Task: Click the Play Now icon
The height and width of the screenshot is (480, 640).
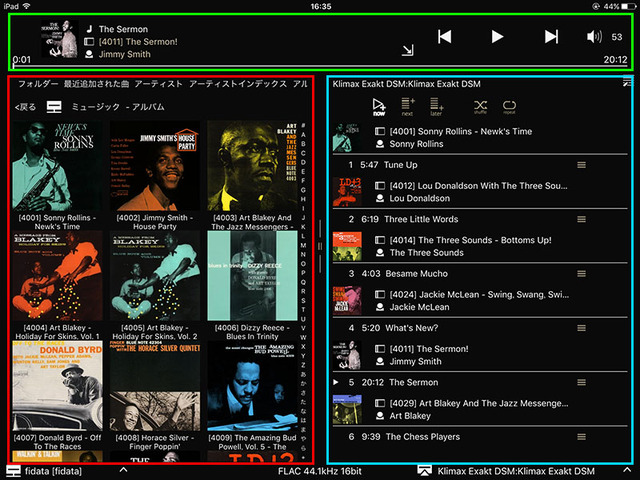Action: click(x=378, y=105)
